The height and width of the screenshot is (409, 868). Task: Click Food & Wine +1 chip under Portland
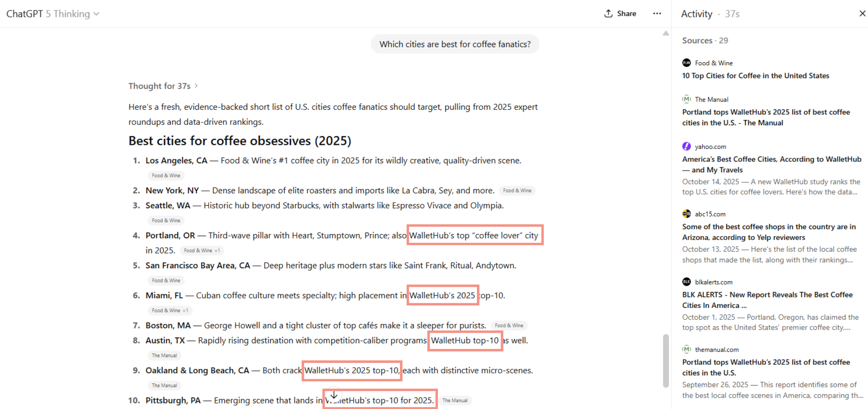click(x=201, y=251)
